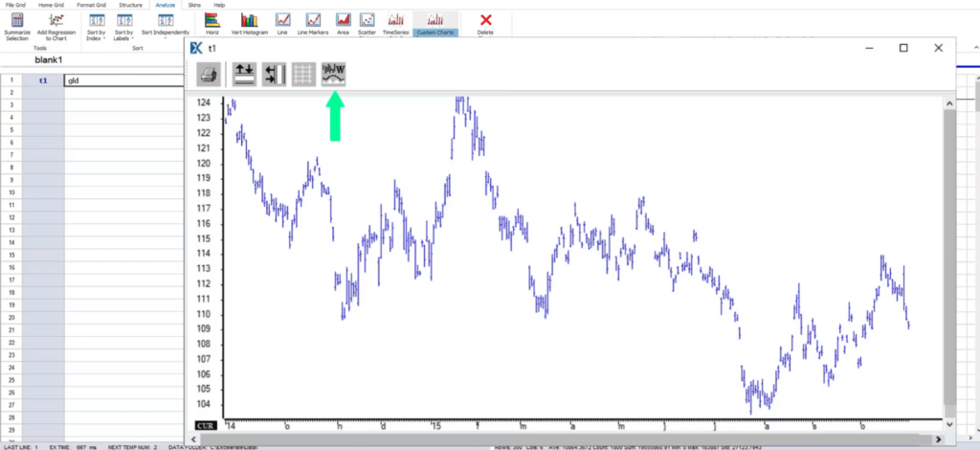Expand the Sort by Labels dropdown
Viewport: 980px width, 450px height.
pyautogui.click(x=124, y=27)
